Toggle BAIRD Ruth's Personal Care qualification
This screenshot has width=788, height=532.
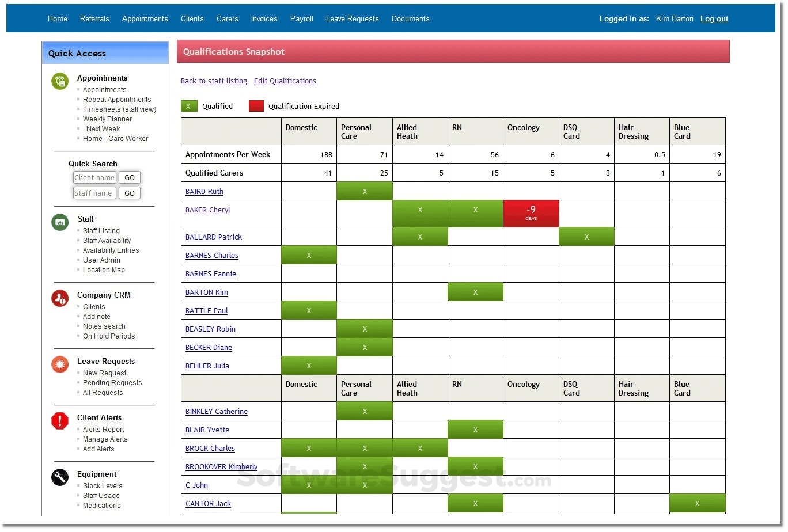coord(364,191)
